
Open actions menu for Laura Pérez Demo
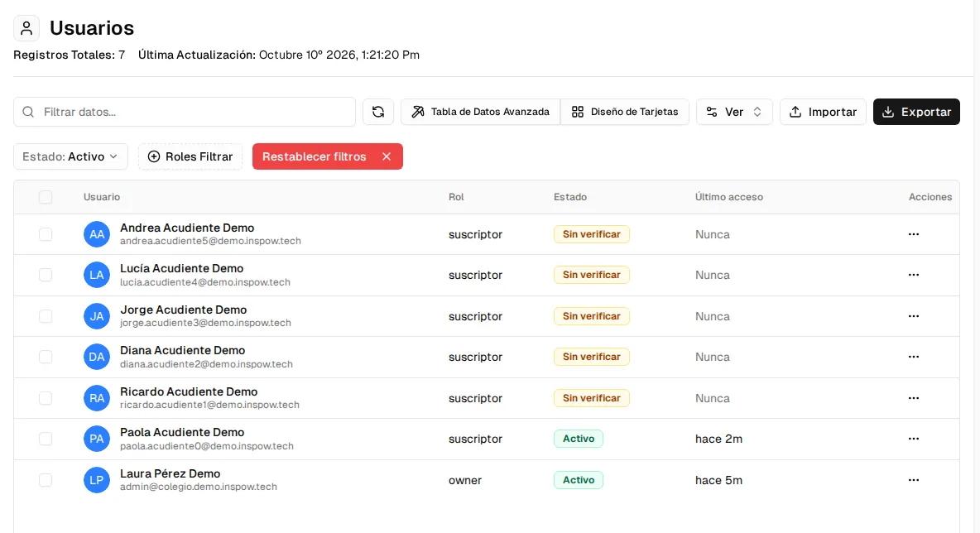pos(913,480)
